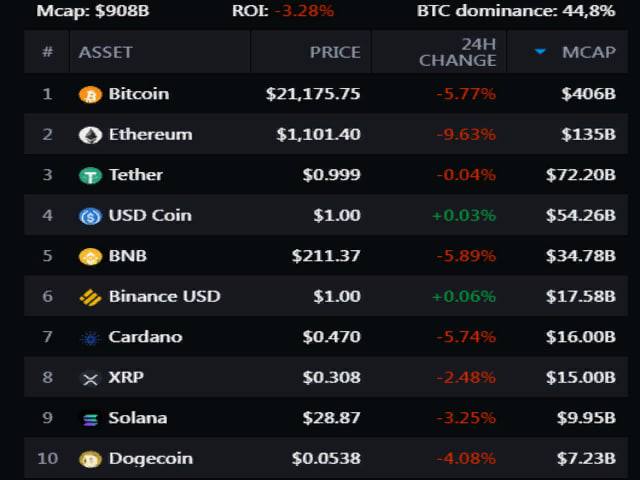This screenshot has height=480, width=640.
Task: Open the Solana asset name link
Action: [x=137, y=418]
